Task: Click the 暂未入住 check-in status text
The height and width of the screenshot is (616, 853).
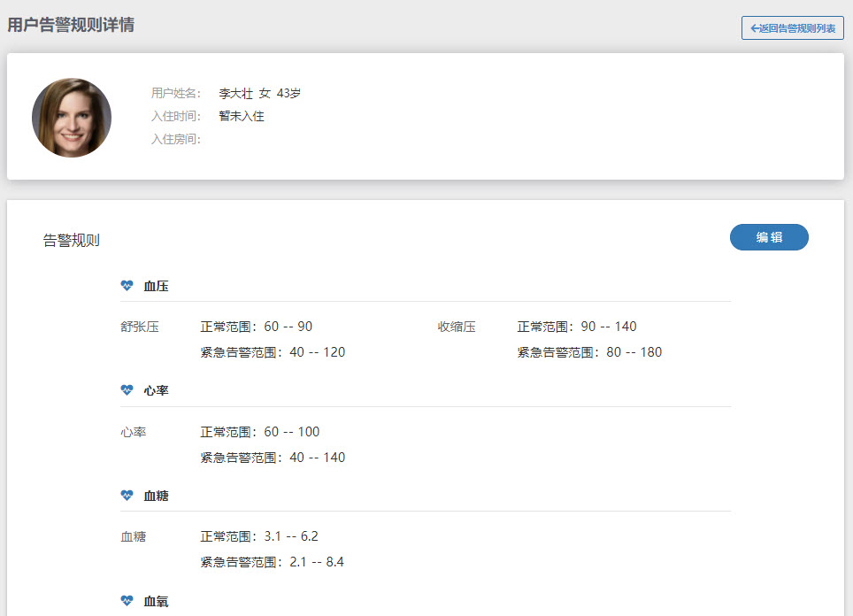Action: pos(242,116)
